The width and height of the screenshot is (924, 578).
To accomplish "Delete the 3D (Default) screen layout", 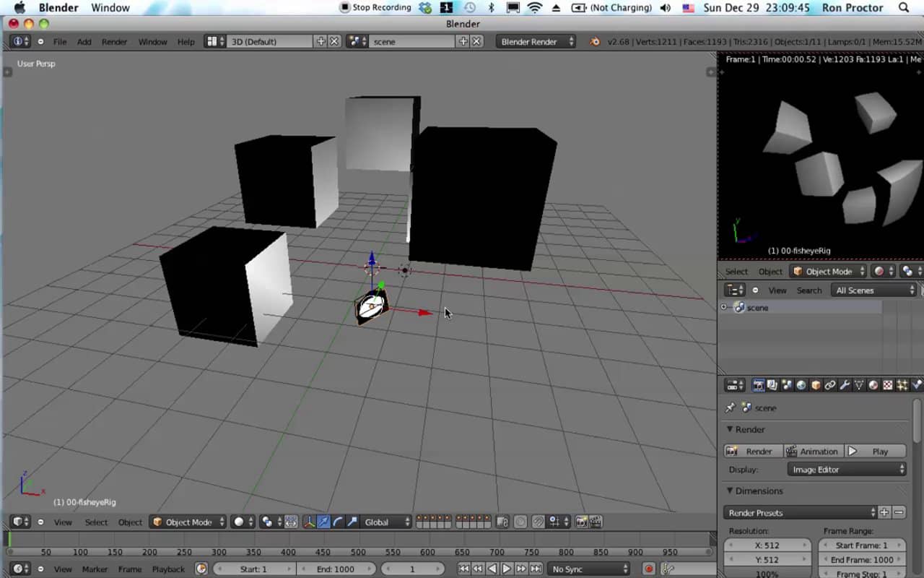I will tap(334, 41).
